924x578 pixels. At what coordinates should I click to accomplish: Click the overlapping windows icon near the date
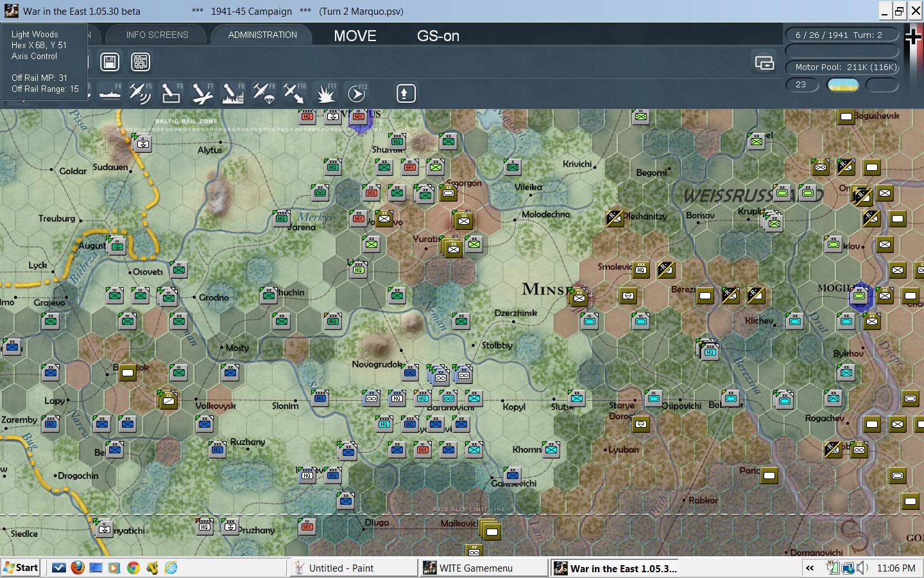[x=764, y=62]
